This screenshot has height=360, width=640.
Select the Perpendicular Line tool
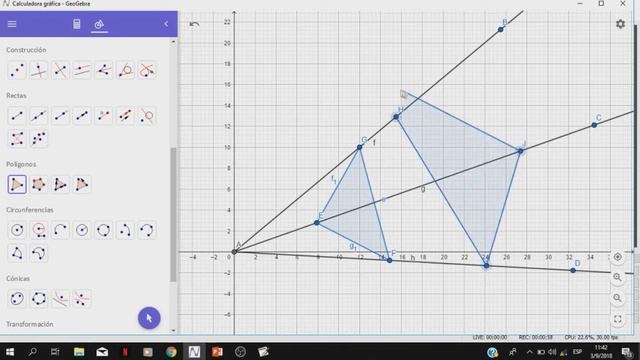click(x=39, y=70)
